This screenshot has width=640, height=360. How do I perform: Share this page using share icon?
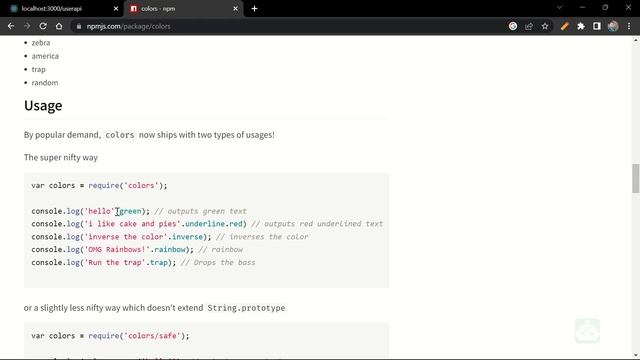529,26
